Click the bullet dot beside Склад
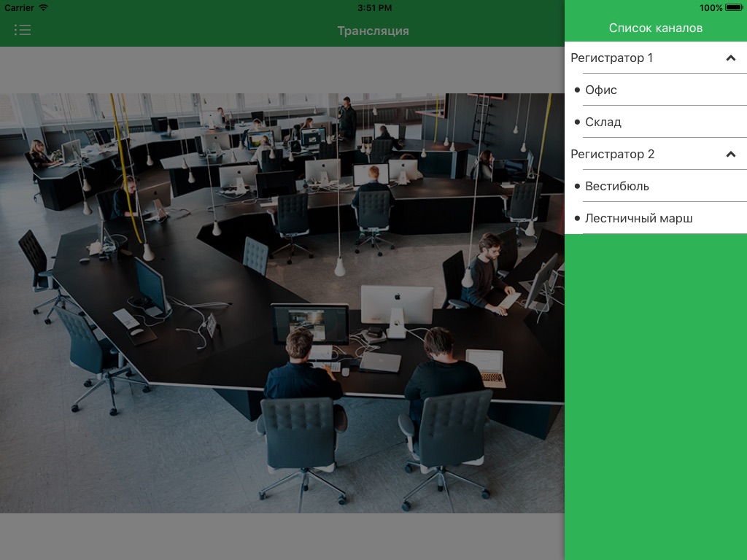747x560 pixels. coord(578,122)
